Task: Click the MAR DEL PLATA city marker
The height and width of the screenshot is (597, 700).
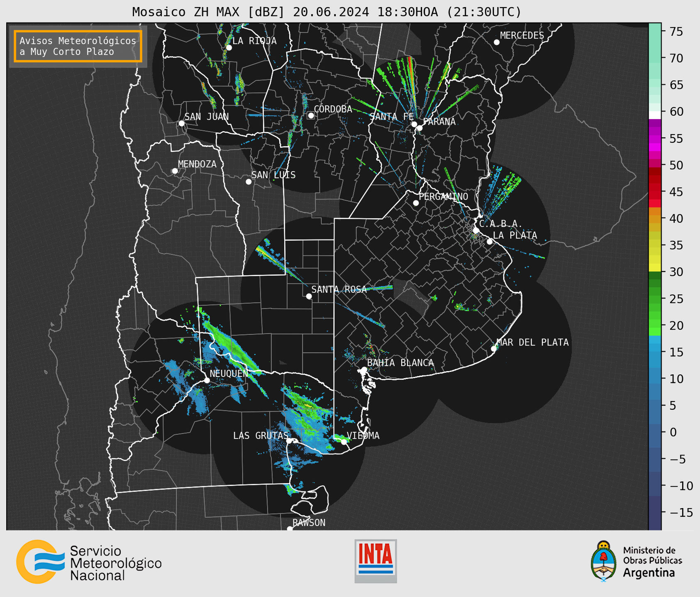Action: click(x=494, y=349)
